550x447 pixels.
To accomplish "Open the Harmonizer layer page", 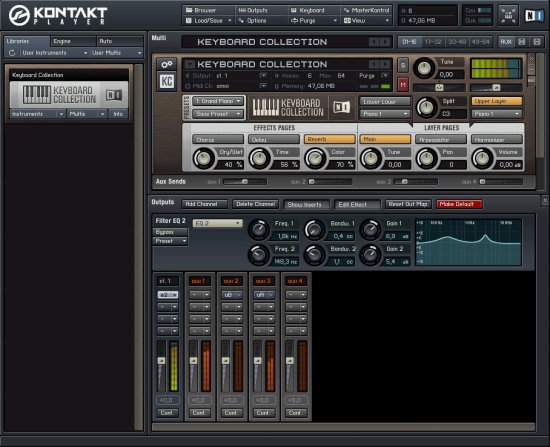I will [x=497, y=140].
